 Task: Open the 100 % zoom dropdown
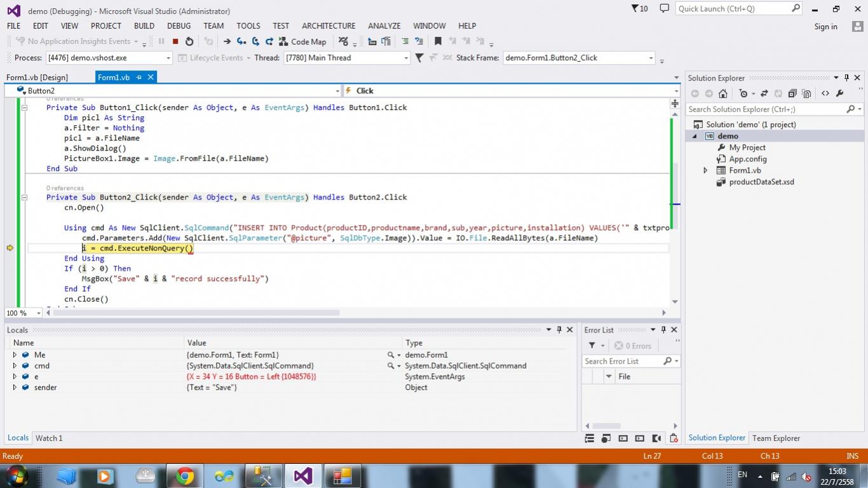coord(39,313)
